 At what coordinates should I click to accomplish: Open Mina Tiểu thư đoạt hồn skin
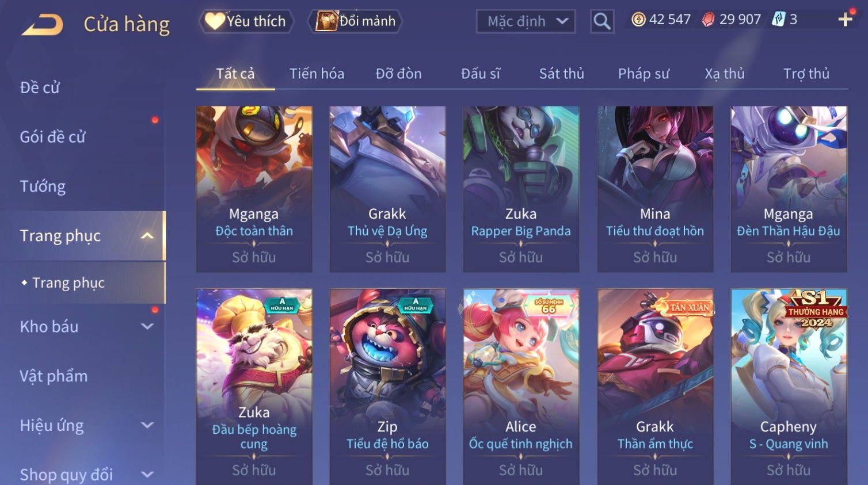(655, 189)
